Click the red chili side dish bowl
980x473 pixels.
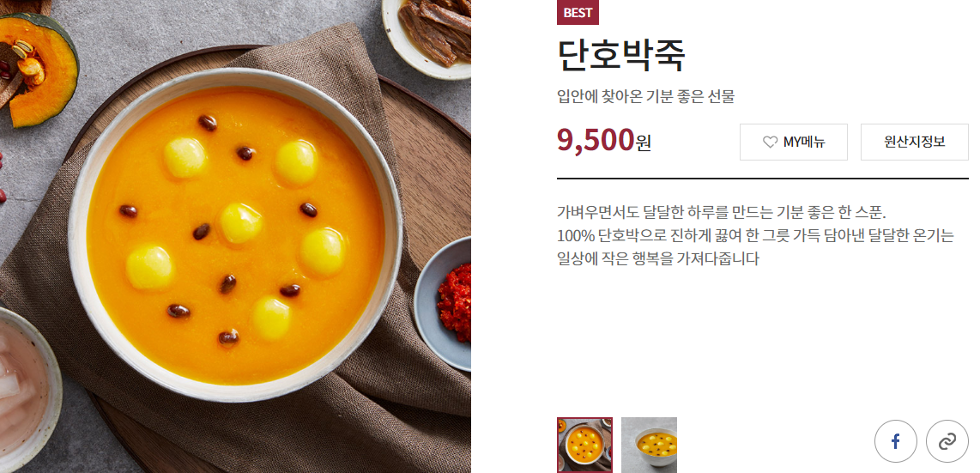tap(445, 303)
